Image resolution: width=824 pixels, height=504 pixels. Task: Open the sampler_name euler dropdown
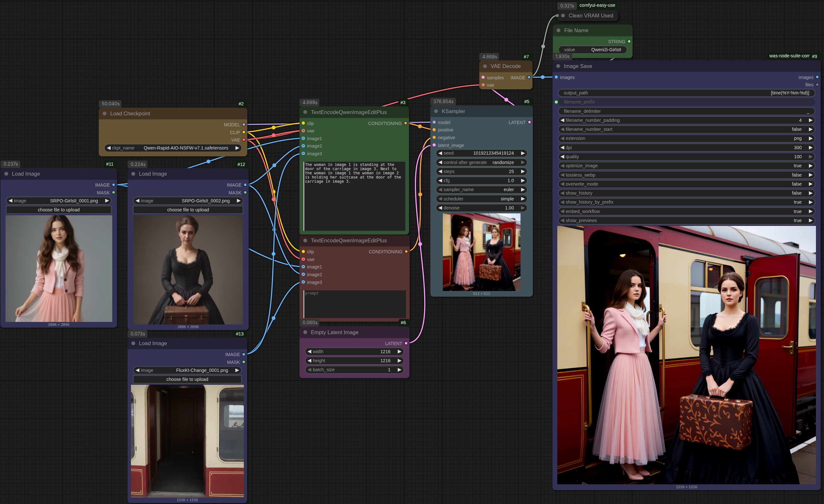(x=481, y=189)
